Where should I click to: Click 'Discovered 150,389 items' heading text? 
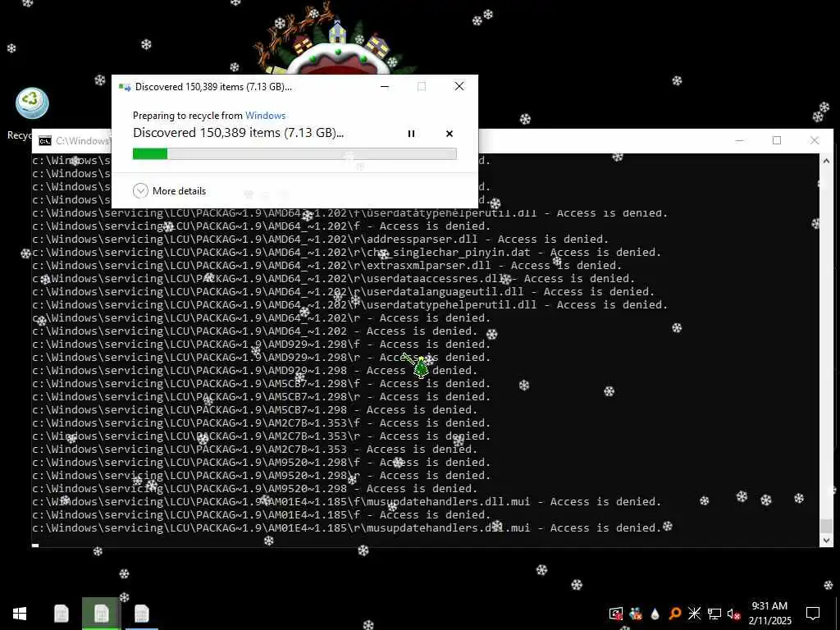[x=239, y=133]
